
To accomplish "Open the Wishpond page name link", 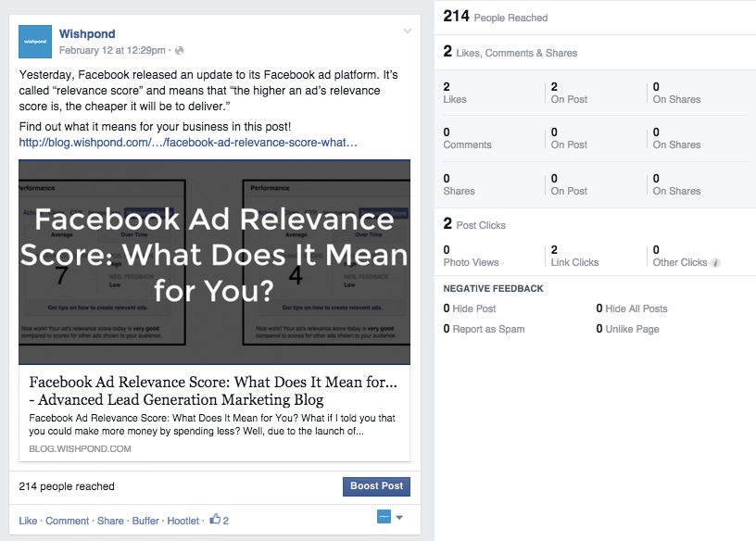I will 87,33.
